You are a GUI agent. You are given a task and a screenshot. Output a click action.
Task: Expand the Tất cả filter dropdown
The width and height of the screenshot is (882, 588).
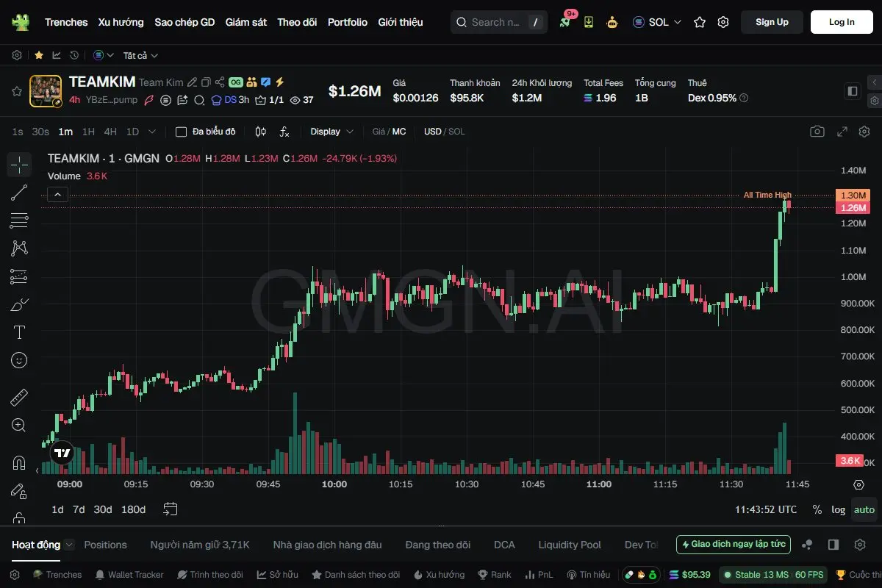tap(140, 55)
